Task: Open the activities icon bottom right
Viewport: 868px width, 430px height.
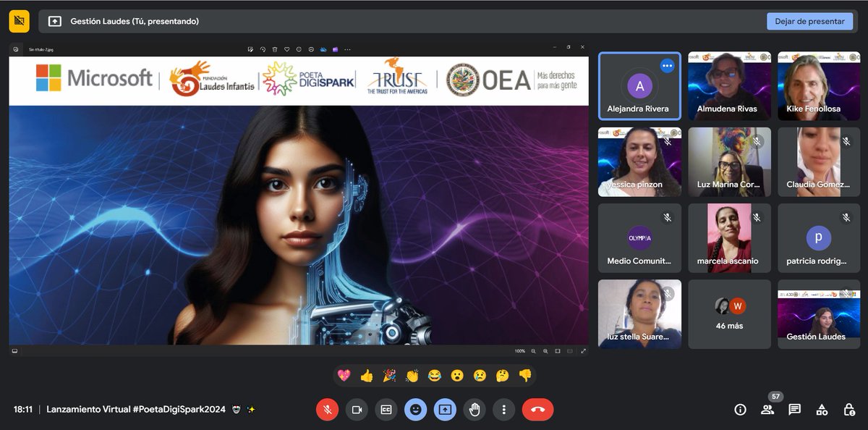Action: point(822,409)
